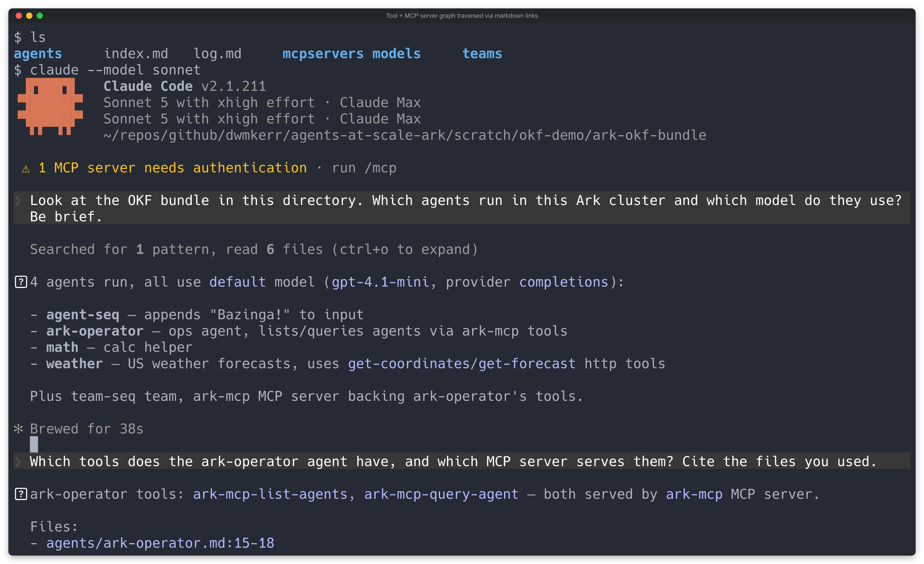This screenshot has height=564, width=924.
Task: Click the terminal block cursor
Action: point(34,444)
